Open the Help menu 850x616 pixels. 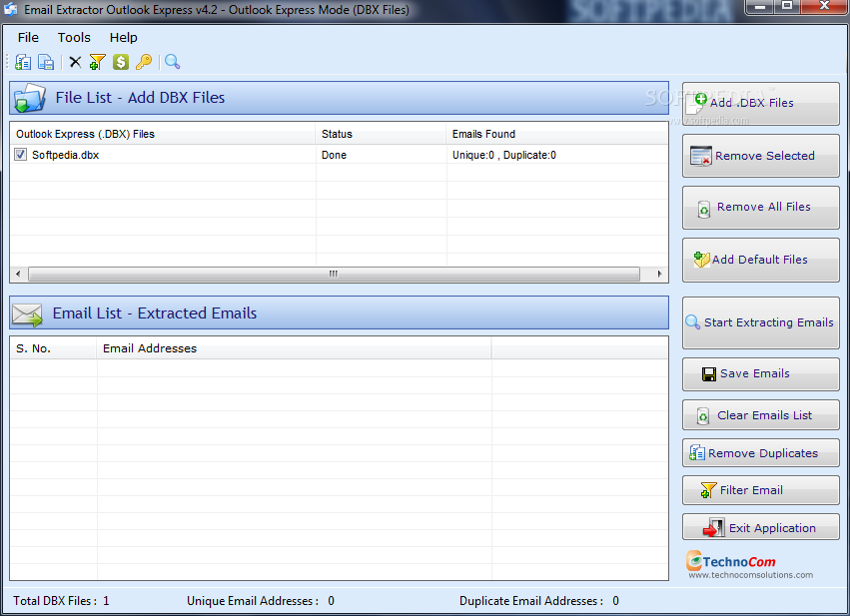(x=124, y=37)
